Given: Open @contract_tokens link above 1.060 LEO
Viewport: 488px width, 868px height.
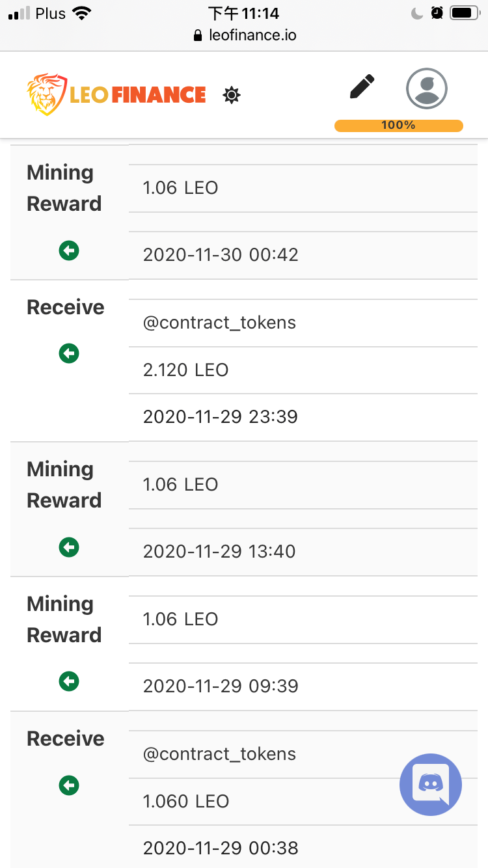Looking at the screenshot, I should [219, 754].
